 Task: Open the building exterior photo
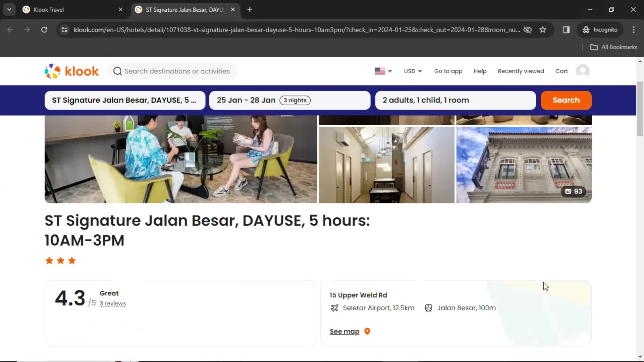pos(524,165)
